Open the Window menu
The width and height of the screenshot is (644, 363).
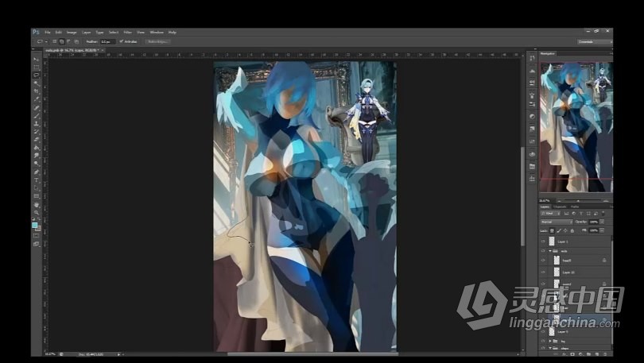click(157, 32)
